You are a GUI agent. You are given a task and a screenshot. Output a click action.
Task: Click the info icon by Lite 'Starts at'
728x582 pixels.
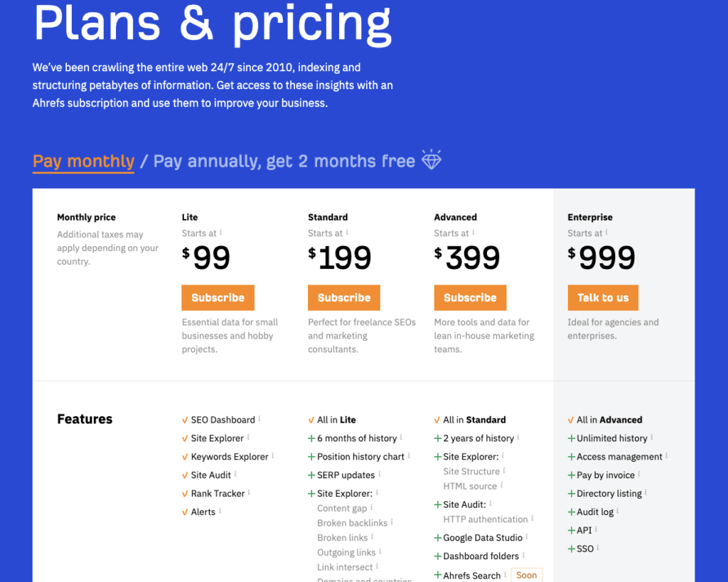(221, 232)
